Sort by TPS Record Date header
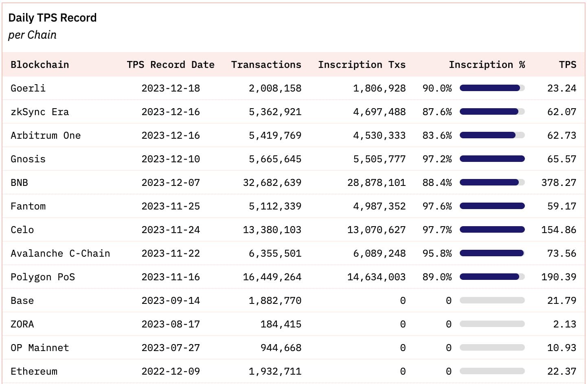The image size is (588, 384). (170, 65)
